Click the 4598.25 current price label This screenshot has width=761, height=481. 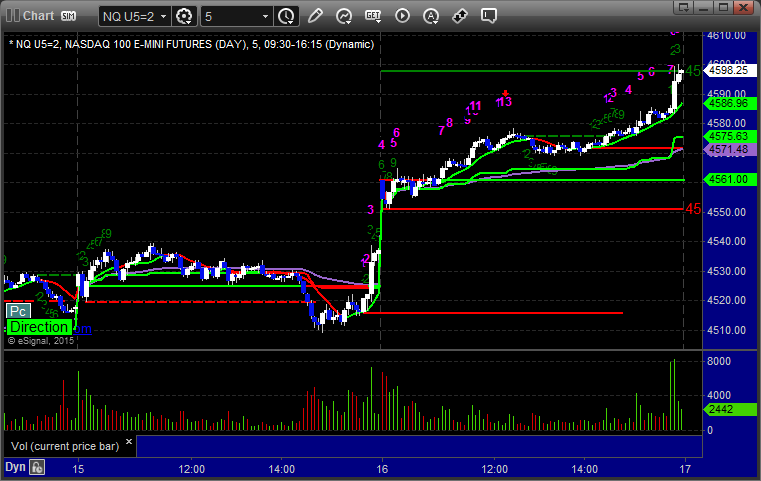tap(728, 70)
